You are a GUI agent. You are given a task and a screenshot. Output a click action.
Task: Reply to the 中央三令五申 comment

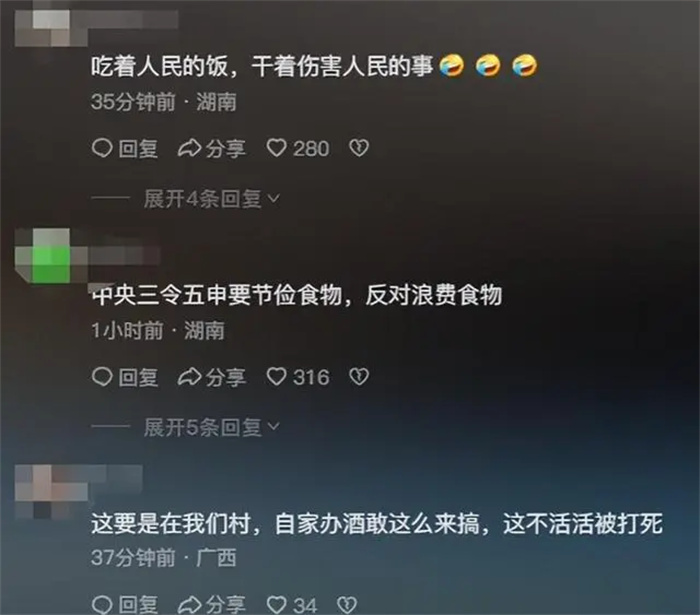pyautogui.click(x=125, y=377)
